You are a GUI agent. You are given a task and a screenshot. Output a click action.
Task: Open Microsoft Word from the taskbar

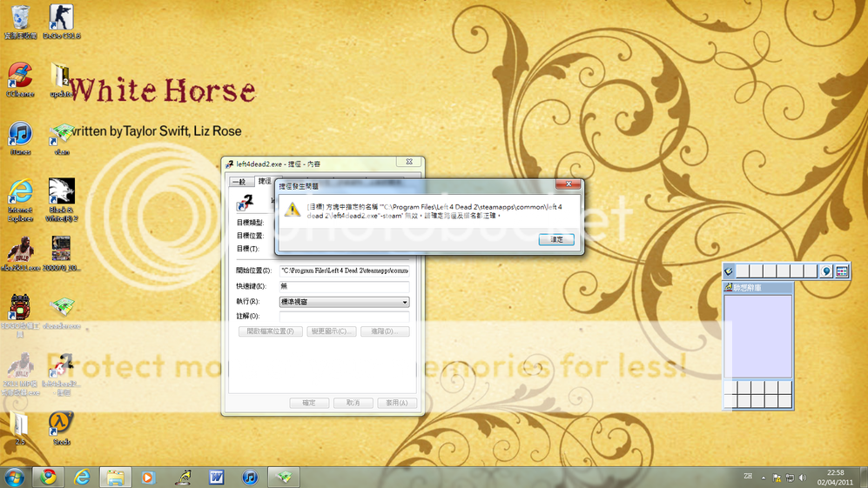(216, 477)
